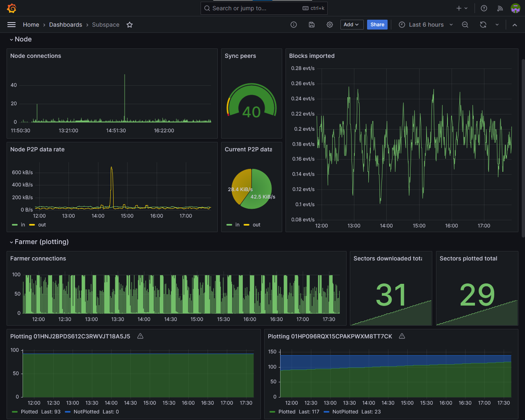This screenshot has width=525, height=420.
Task: Click the Share button
Action: (377, 25)
